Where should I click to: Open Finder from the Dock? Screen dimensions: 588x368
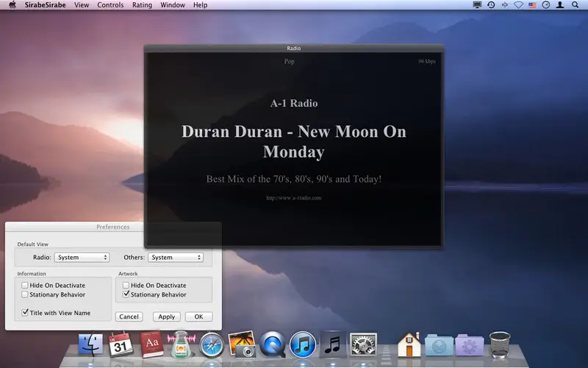coord(90,344)
